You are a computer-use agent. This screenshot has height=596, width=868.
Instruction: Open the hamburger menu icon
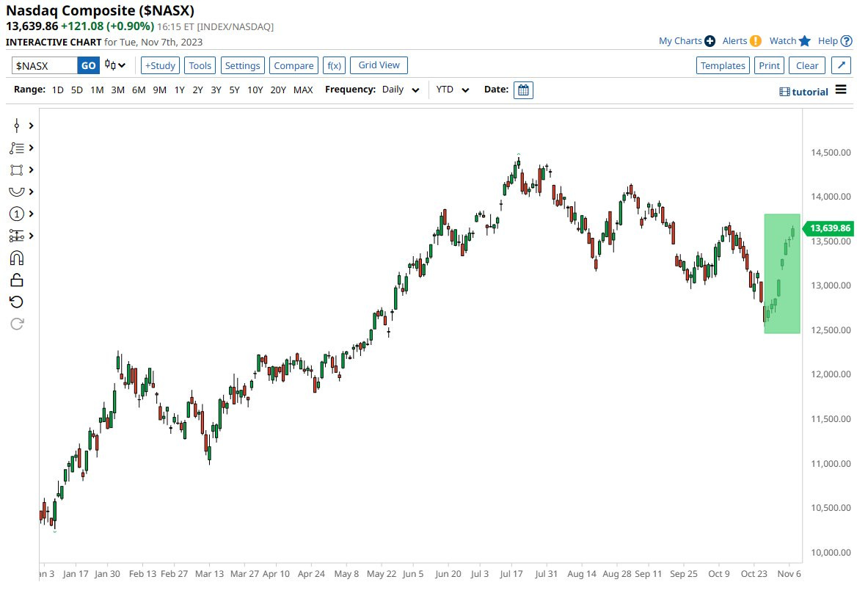tap(841, 90)
